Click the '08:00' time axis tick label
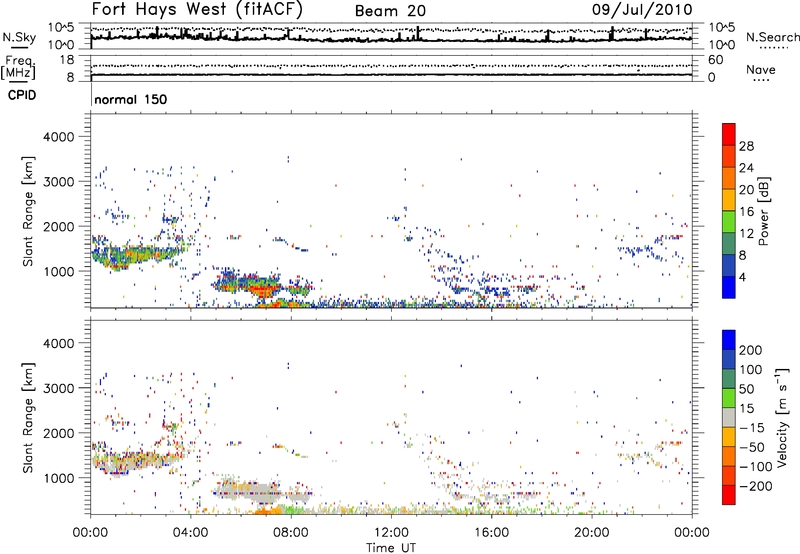 [x=291, y=533]
